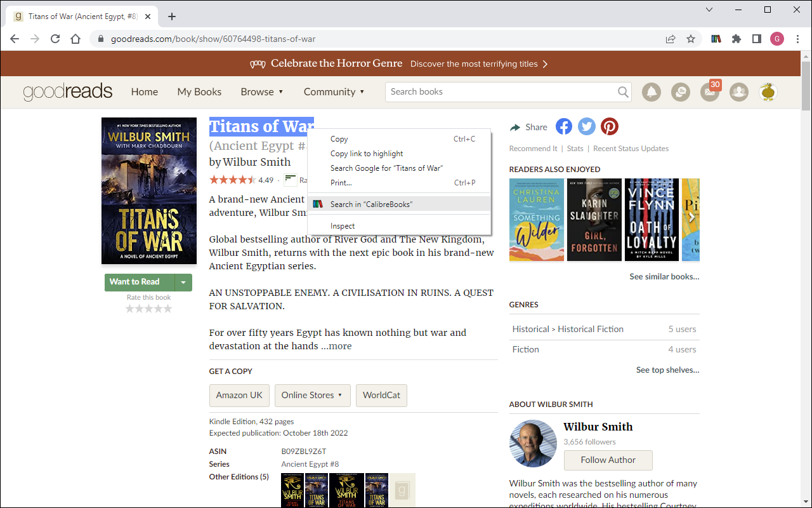This screenshot has height=508, width=812.
Task: Open the Chrome profile avatar
Action: pyautogui.click(x=777, y=39)
